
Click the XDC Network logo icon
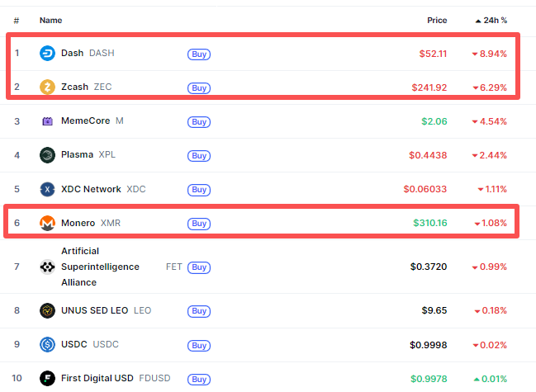[47, 189]
